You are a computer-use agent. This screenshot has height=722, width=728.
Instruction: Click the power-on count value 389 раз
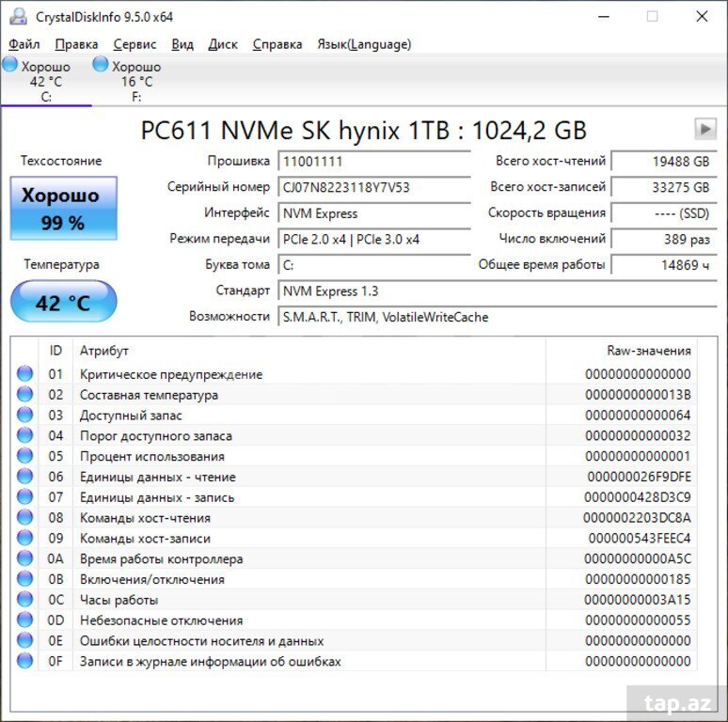point(664,240)
